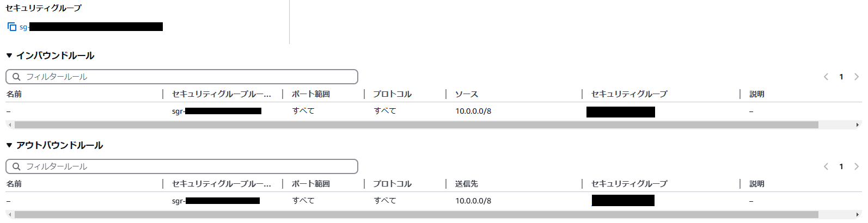Copy the security group ID icon
The image size is (868, 223).
(12, 27)
